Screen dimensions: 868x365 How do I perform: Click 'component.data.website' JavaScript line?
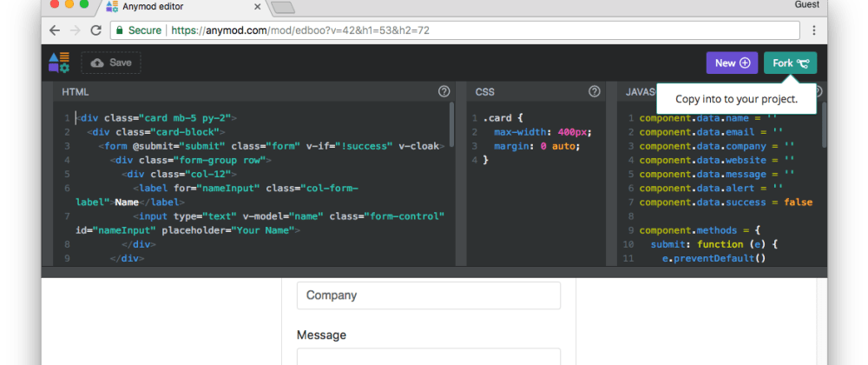(716, 160)
